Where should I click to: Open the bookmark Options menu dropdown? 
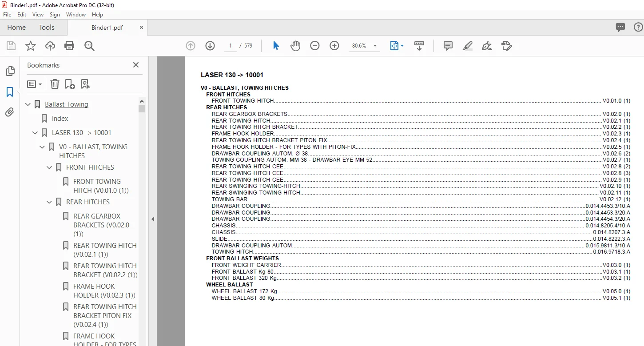pos(34,84)
